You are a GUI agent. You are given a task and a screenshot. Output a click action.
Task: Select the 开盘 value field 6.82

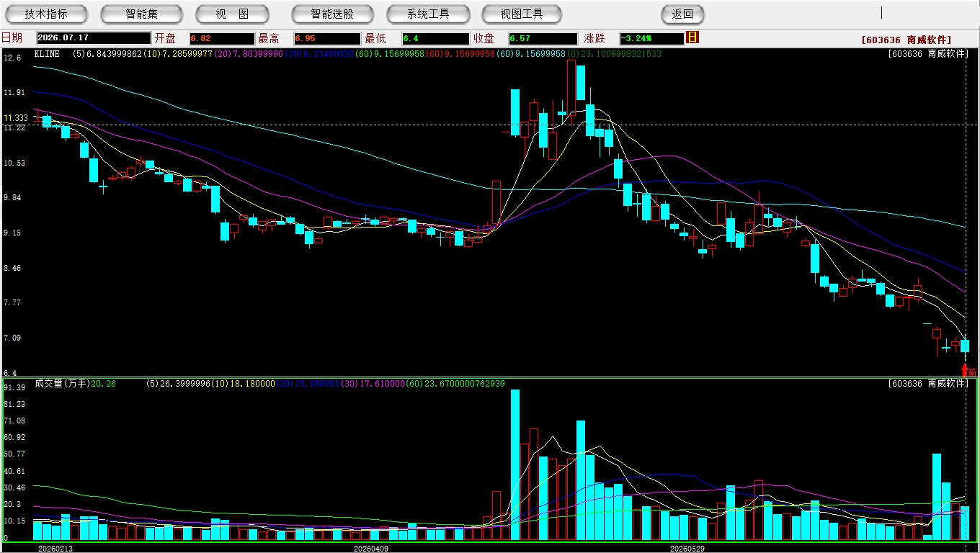pyautogui.click(x=222, y=38)
